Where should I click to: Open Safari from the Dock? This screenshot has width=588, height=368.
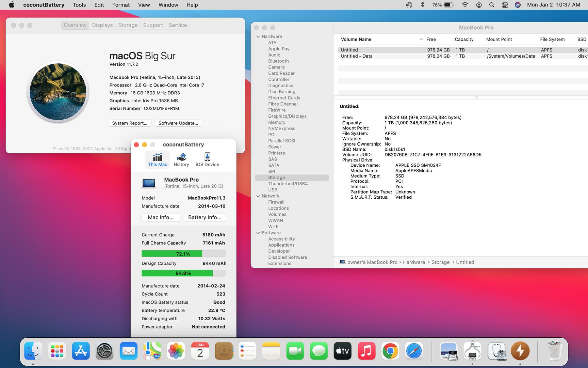pos(414,351)
